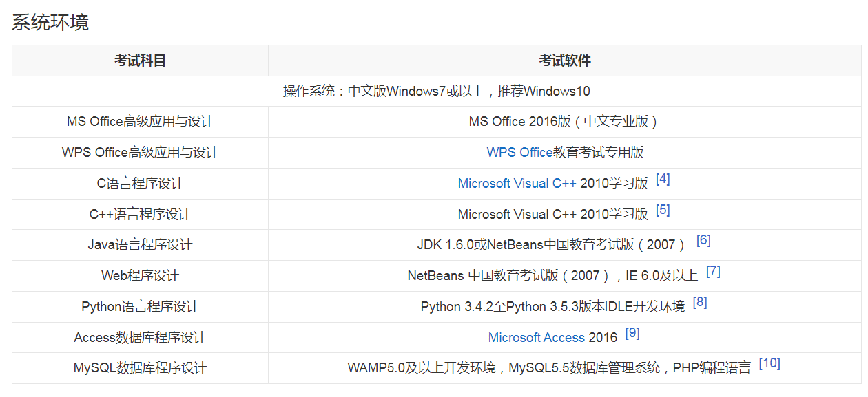Click the 操作系统 Windows requirement row
868x397 pixels.
pyautogui.click(x=436, y=92)
